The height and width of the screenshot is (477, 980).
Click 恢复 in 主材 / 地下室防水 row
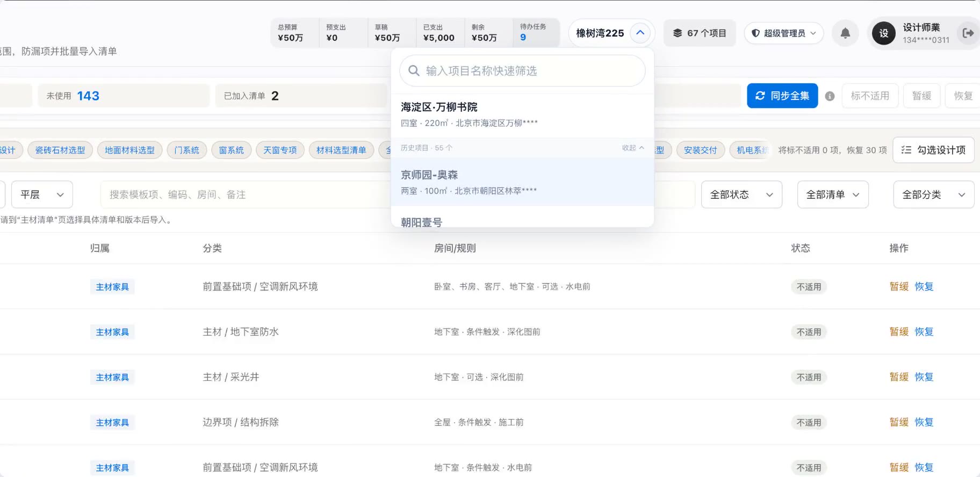click(x=924, y=332)
